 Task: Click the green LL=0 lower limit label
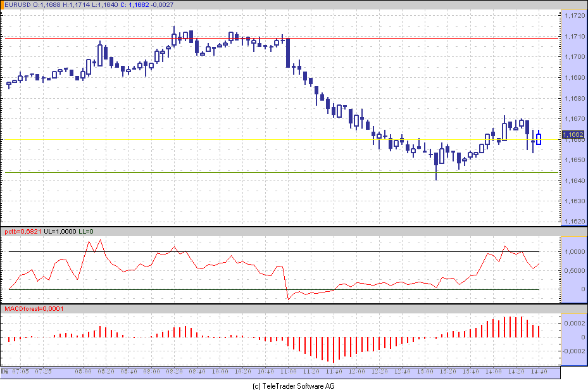pyautogui.click(x=86, y=232)
